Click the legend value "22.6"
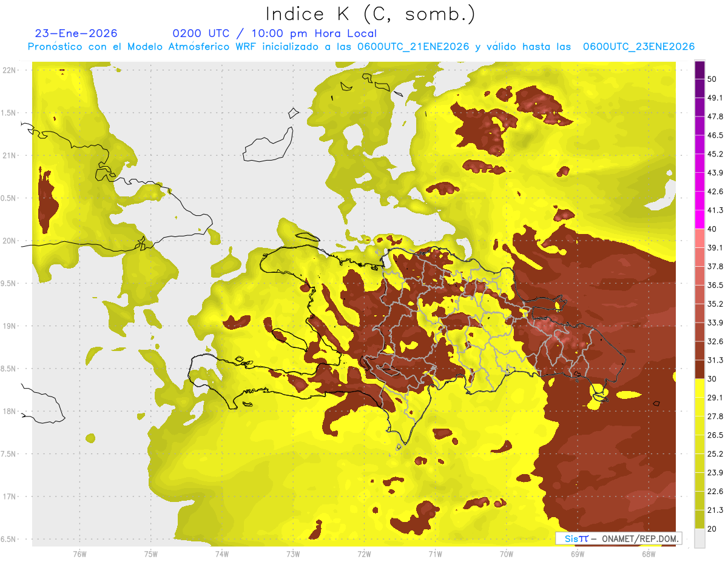The image size is (728, 562). [x=715, y=492]
